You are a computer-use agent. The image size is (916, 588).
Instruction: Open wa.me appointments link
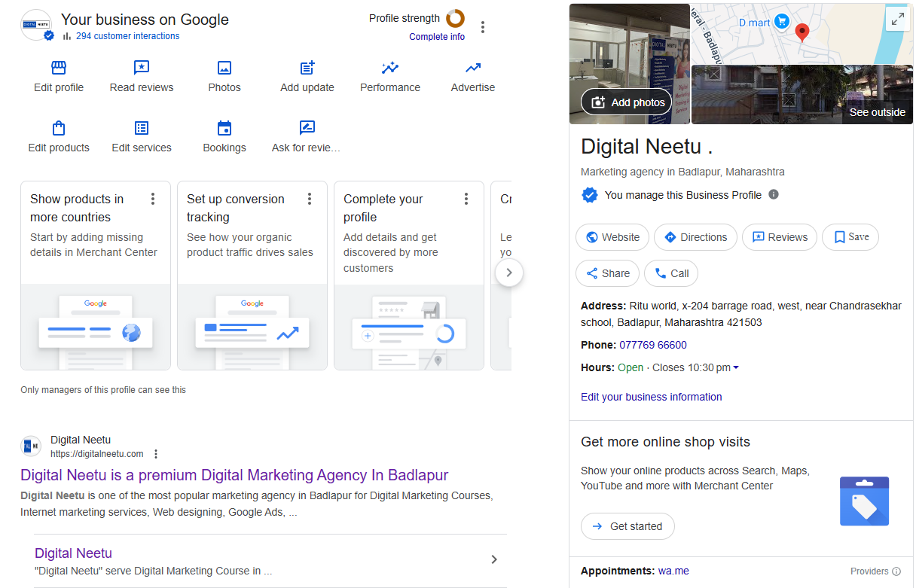pyautogui.click(x=673, y=571)
